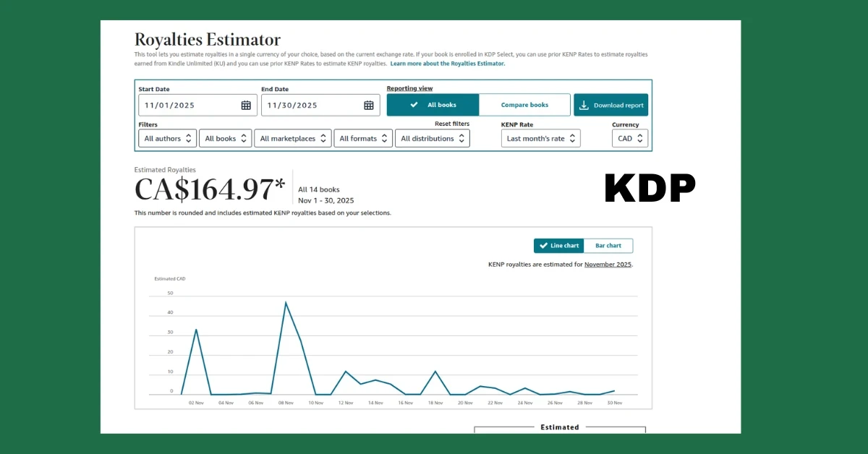This screenshot has height=454, width=868.
Task: Open the Start Date calendar icon
Action: (x=246, y=106)
